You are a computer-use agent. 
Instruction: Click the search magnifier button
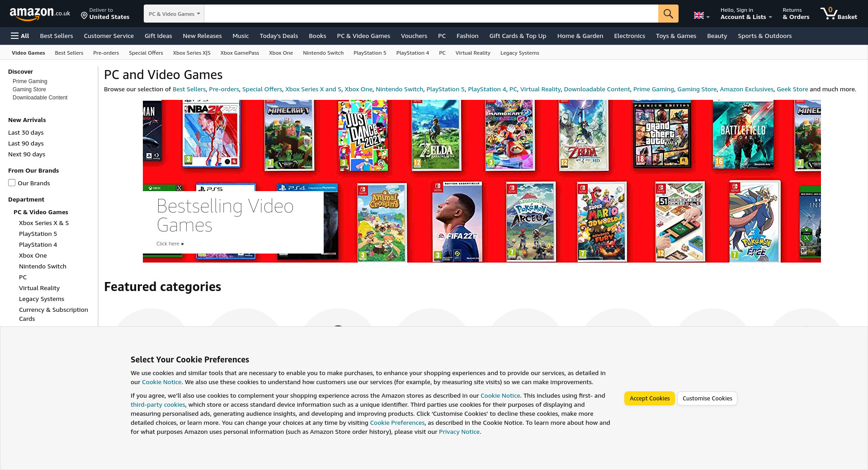point(668,14)
